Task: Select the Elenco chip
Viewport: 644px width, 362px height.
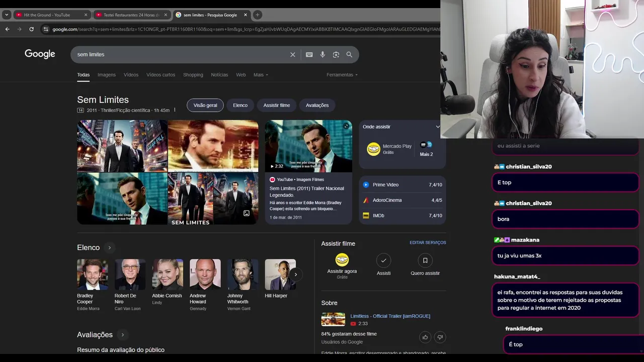Action: (x=240, y=105)
